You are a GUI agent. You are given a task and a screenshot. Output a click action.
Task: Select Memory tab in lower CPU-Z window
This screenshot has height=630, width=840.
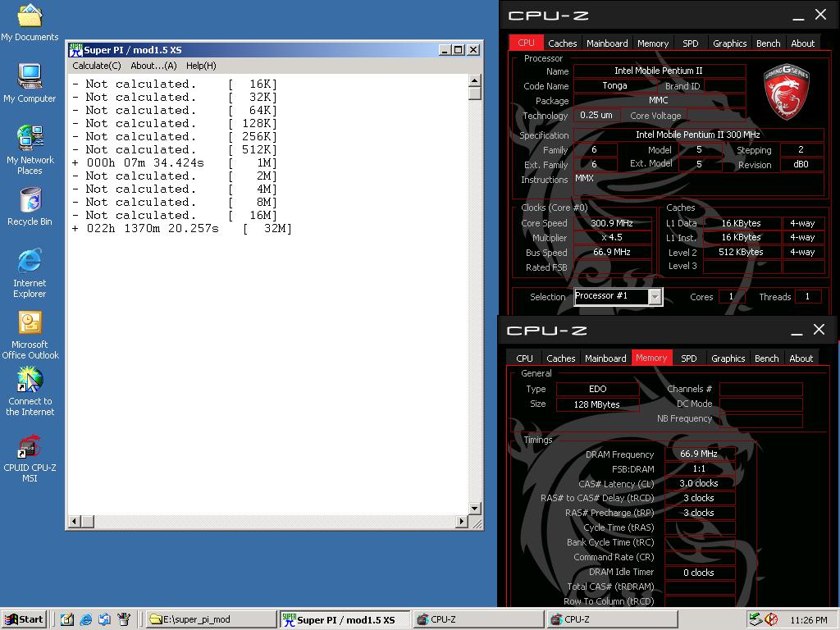651,358
